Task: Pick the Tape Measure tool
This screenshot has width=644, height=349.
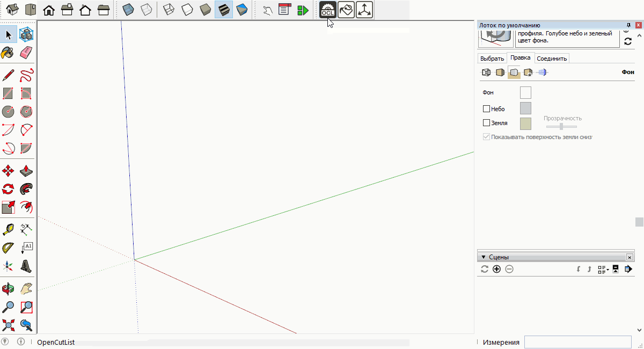Action: 8,230
